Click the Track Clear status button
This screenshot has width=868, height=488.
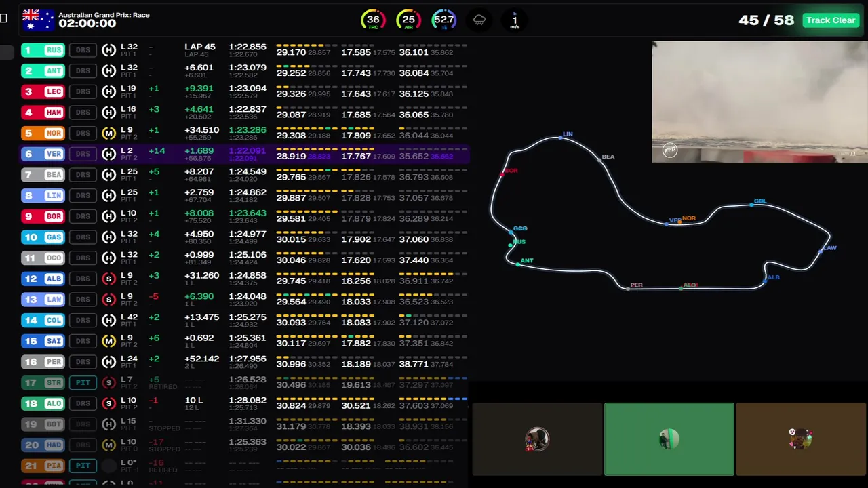tap(831, 20)
